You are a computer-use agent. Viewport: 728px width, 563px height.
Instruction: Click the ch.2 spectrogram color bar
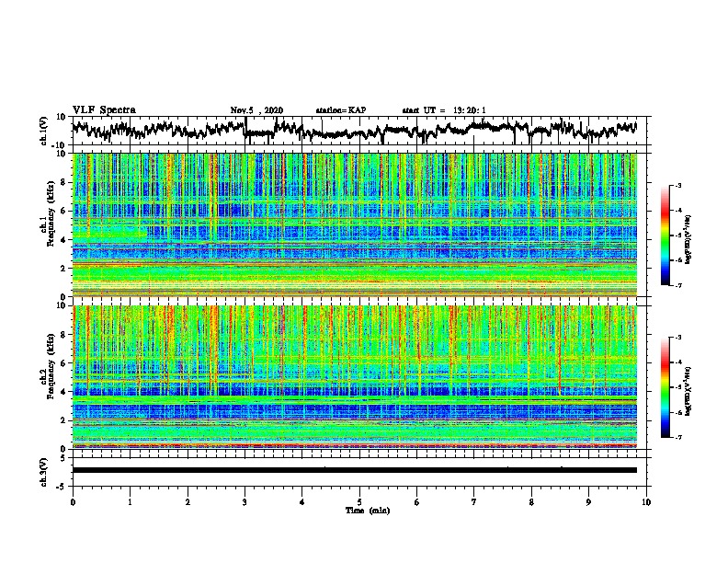point(665,387)
